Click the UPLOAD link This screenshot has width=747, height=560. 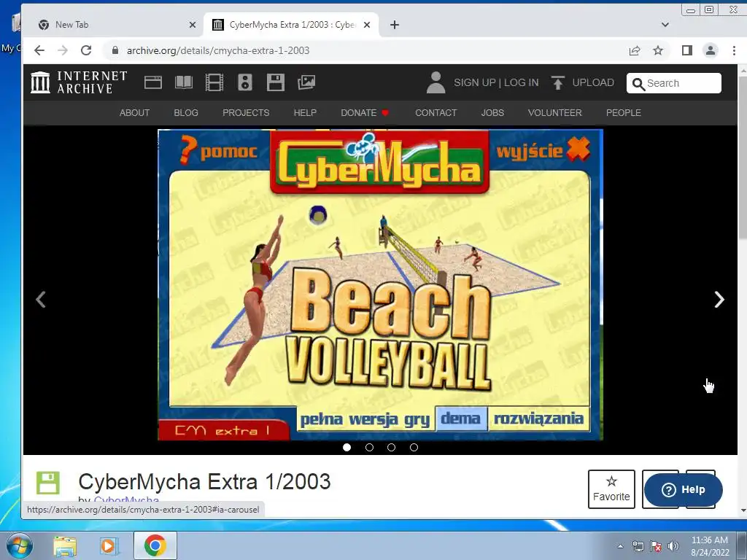592,82
